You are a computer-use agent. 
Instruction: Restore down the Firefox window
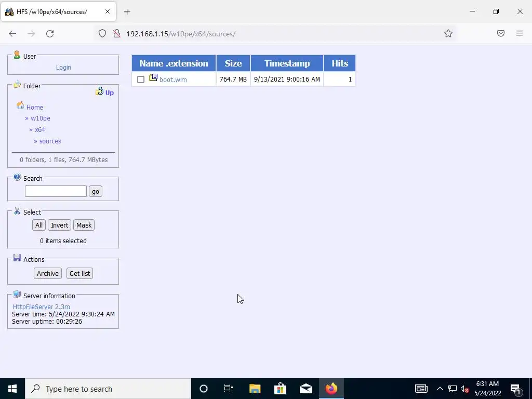coord(496,11)
